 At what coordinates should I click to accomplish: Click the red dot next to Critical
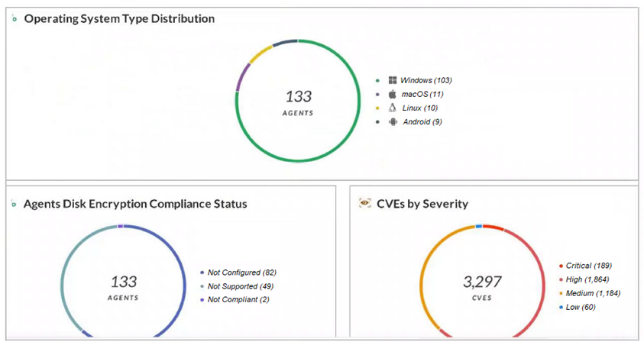(561, 266)
